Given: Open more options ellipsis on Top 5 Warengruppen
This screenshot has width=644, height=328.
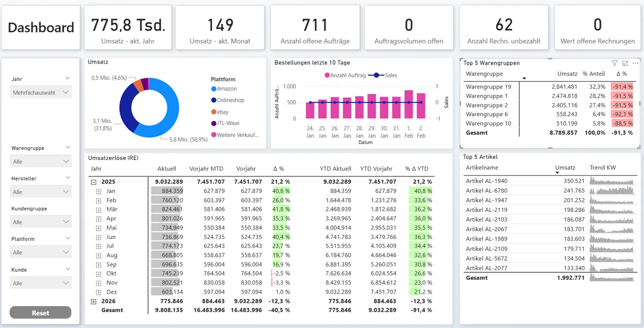Looking at the screenshot, I should (x=635, y=63).
